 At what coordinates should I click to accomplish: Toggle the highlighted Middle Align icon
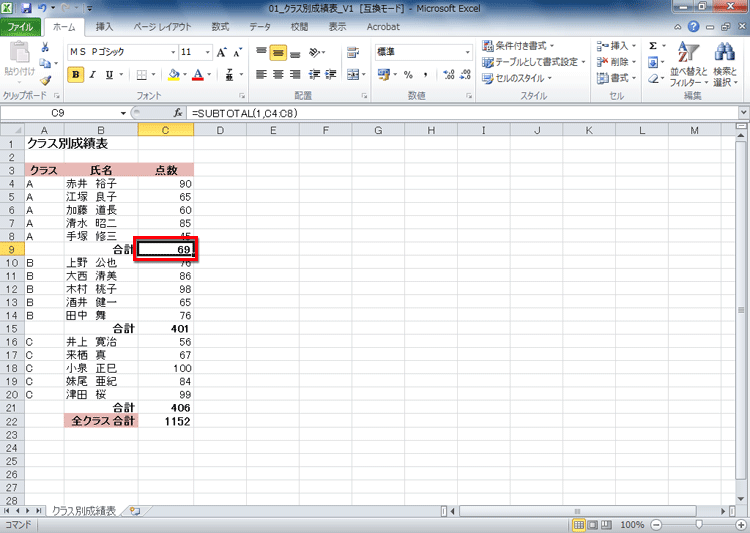coord(278,52)
